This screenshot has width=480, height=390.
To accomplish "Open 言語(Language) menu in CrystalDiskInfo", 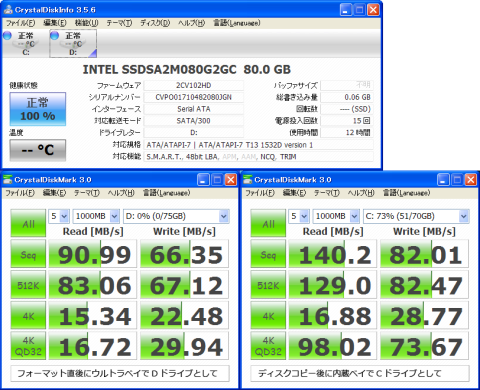I will point(237,23).
